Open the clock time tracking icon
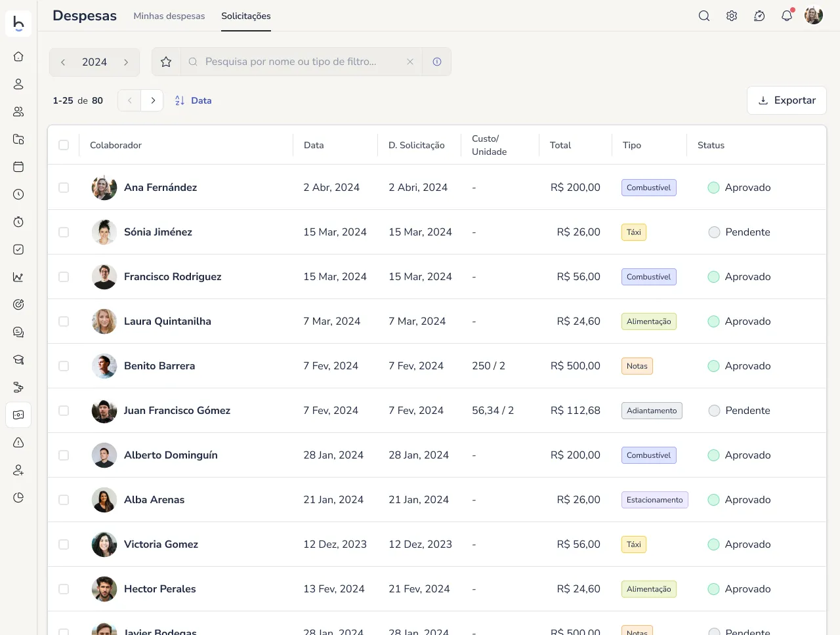Image resolution: width=840 pixels, height=635 pixels. (x=18, y=194)
